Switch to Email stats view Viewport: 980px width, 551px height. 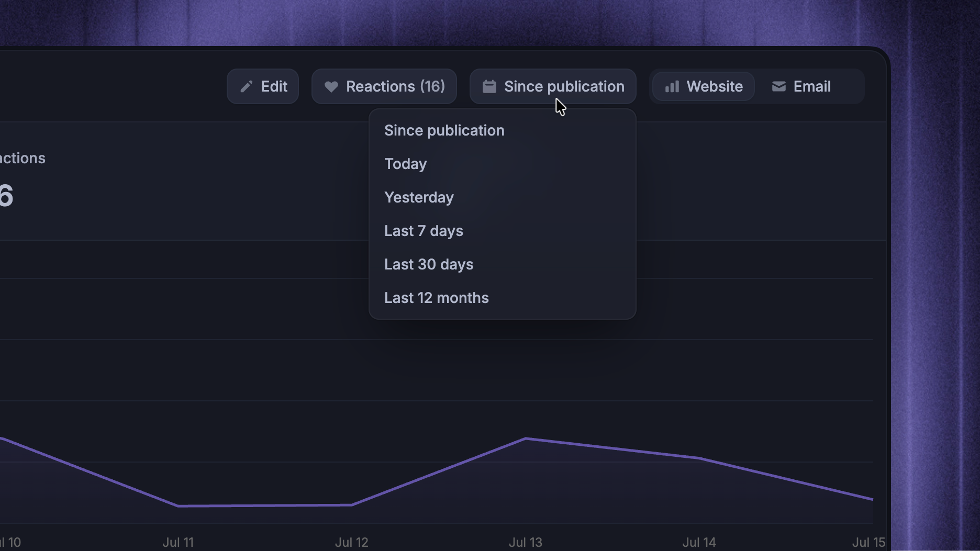(x=801, y=86)
